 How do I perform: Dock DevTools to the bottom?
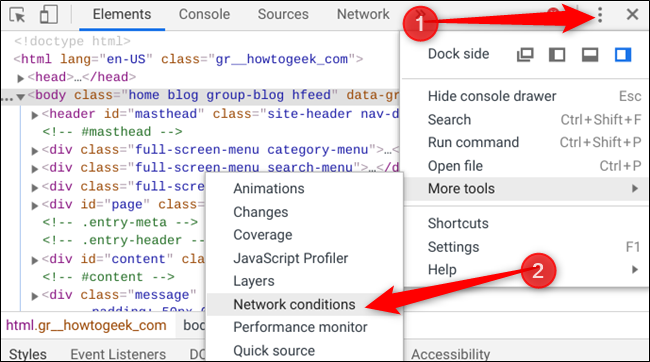pos(590,54)
